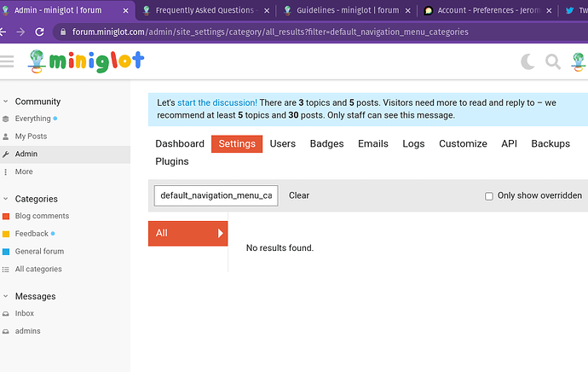The height and width of the screenshot is (372, 588).
Task: Open the hamburger sidebar menu
Action: 6,61
